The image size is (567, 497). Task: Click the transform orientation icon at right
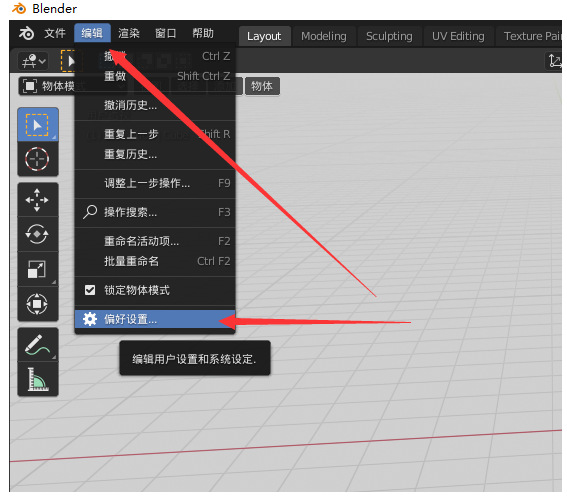coord(554,61)
